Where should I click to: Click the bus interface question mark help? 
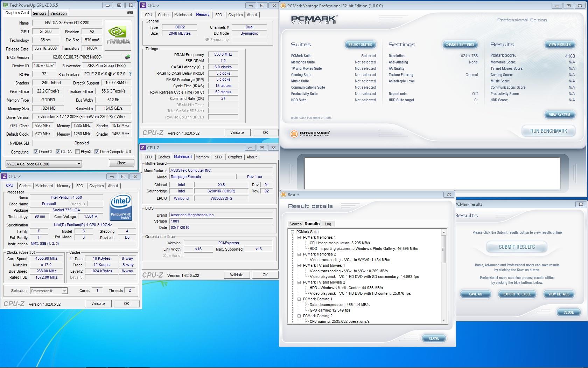[130, 74]
